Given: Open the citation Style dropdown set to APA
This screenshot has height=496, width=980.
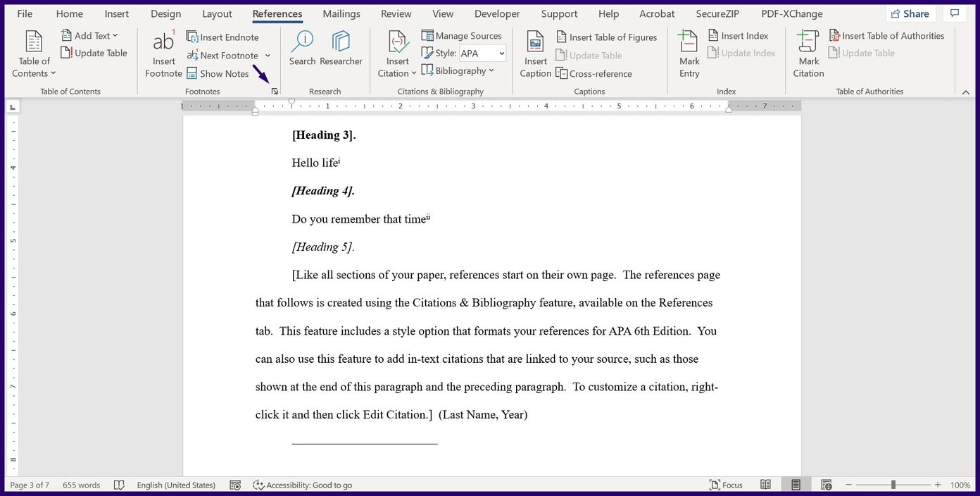Looking at the screenshot, I should pyautogui.click(x=482, y=53).
